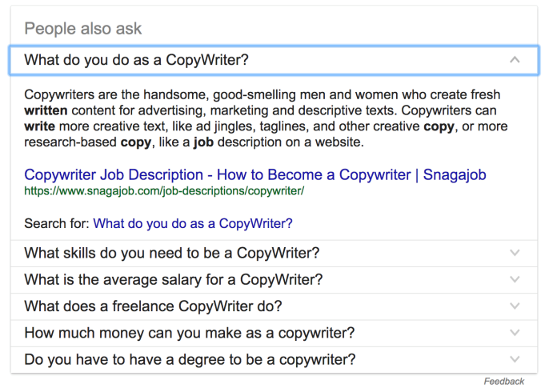Open "Do you have to have a degree" text
The width and height of the screenshot is (549, 392).
[190, 359]
